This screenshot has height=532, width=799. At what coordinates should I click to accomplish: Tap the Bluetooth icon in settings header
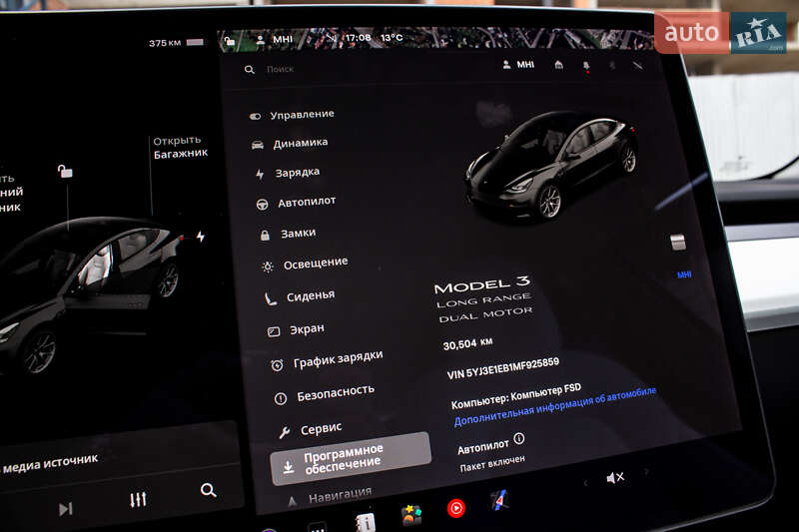click(612, 66)
